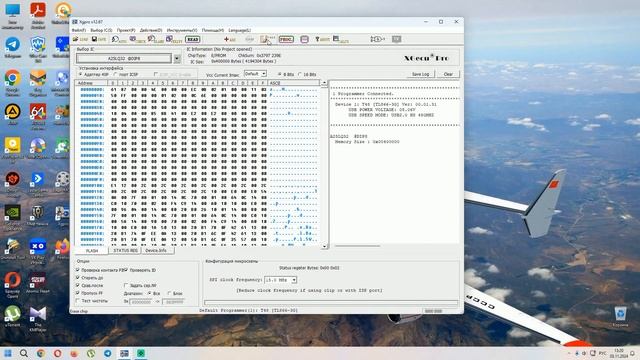The width and height of the screenshot is (640, 360).
Task: Open Google Chrome desktop shortcut
Action: [x=13, y=81]
